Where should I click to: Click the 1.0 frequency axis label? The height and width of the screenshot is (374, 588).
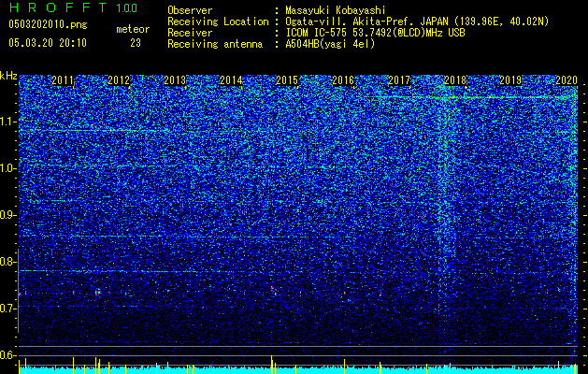click(x=8, y=168)
